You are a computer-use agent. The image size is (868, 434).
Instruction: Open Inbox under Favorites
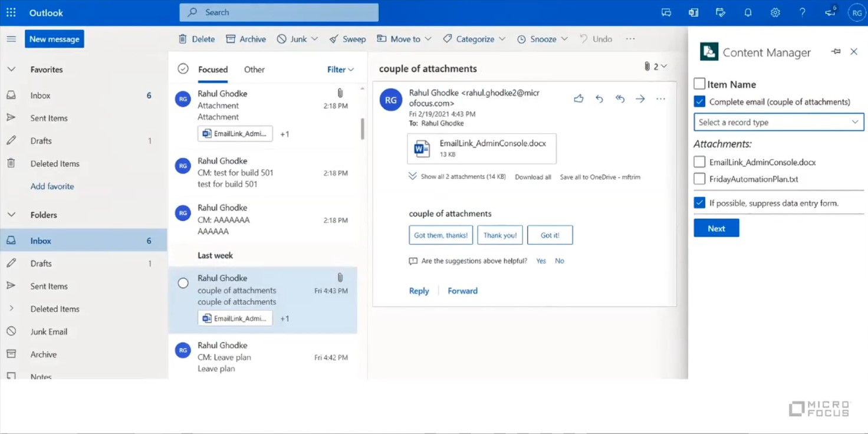pos(83,96)
